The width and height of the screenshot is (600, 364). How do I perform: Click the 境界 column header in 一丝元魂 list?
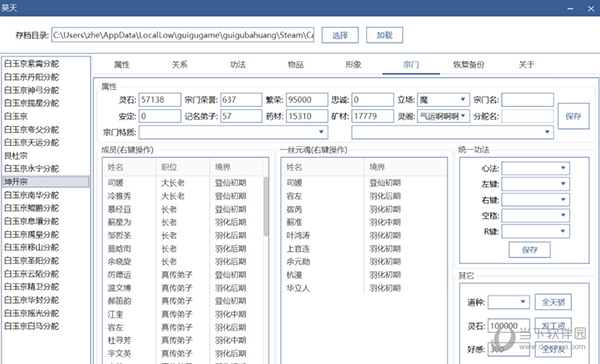[405, 167]
